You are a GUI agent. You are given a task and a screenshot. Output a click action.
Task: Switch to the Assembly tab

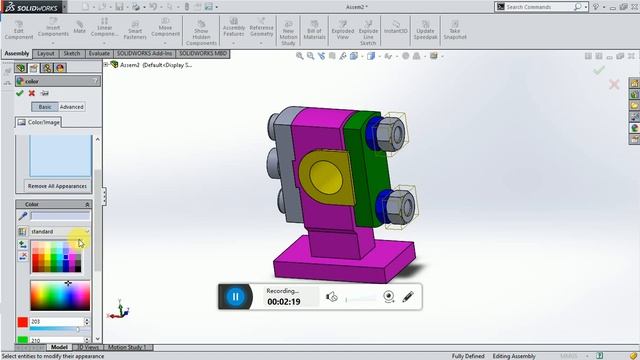(17, 53)
